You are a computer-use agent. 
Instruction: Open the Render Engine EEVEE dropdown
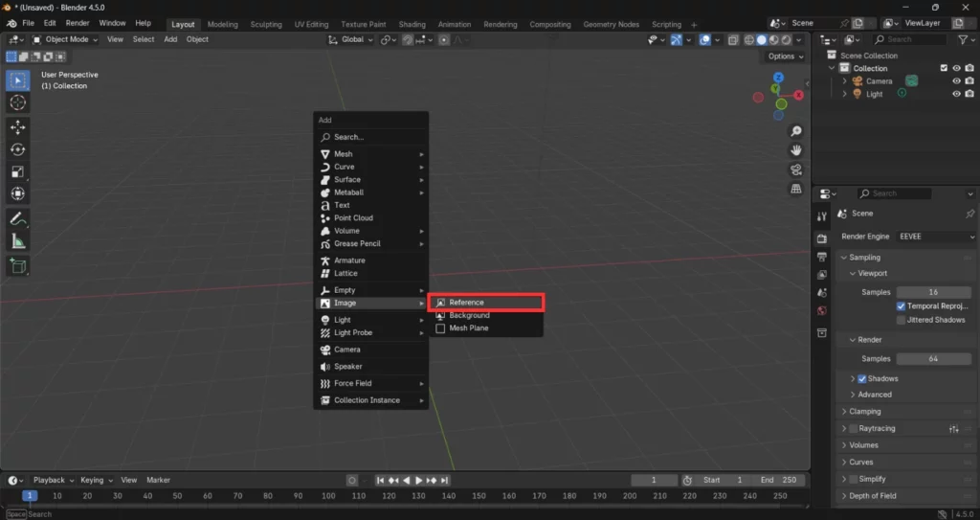tap(936, 237)
